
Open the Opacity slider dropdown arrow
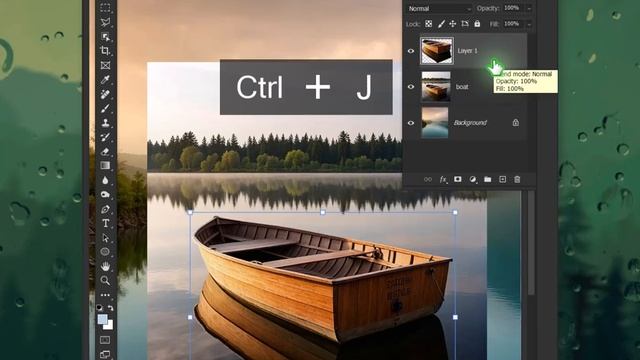[529, 9]
